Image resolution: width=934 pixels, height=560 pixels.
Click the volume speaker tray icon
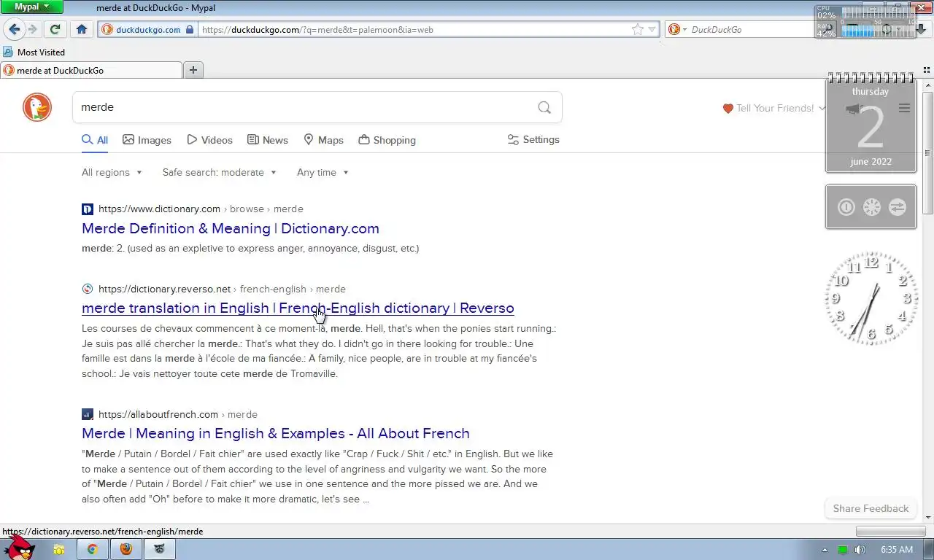[x=860, y=550]
